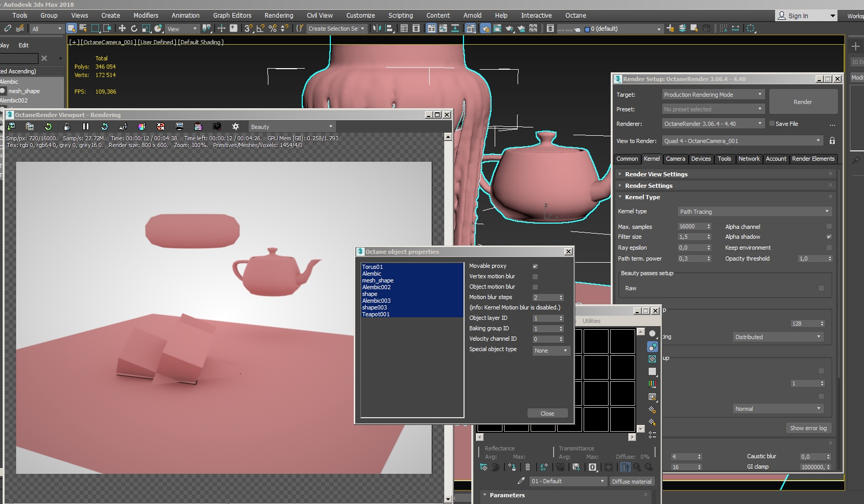Image resolution: width=864 pixels, height=504 pixels.
Task: Enable Alpha channel checkbox
Action: [x=829, y=227]
